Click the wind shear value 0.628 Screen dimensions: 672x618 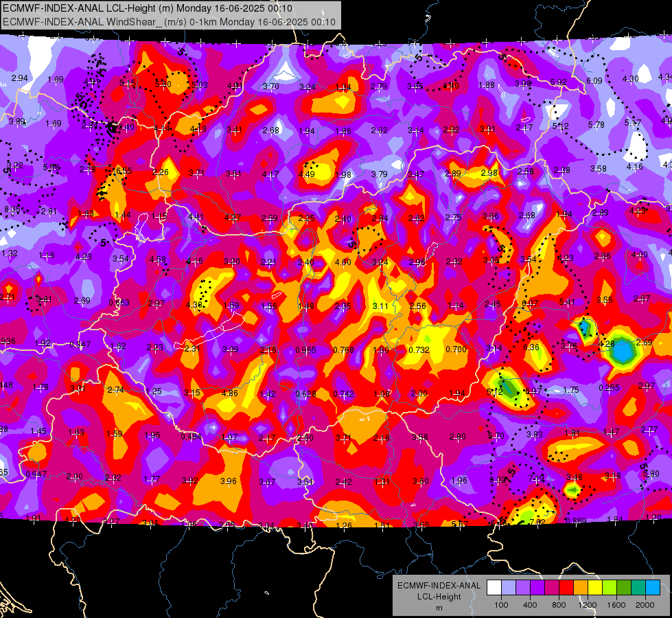(x=305, y=393)
